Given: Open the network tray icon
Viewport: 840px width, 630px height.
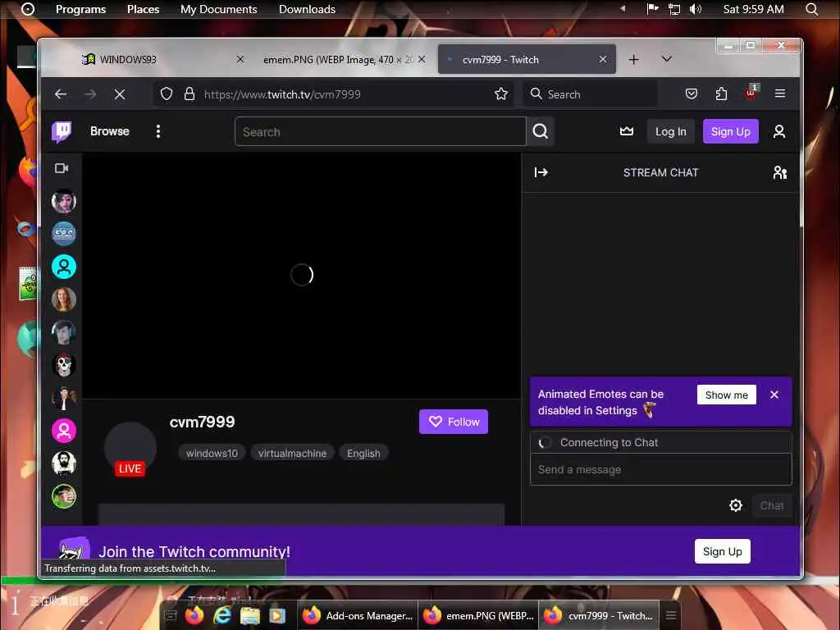Looking at the screenshot, I should pyautogui.click(x=674, y=9).
